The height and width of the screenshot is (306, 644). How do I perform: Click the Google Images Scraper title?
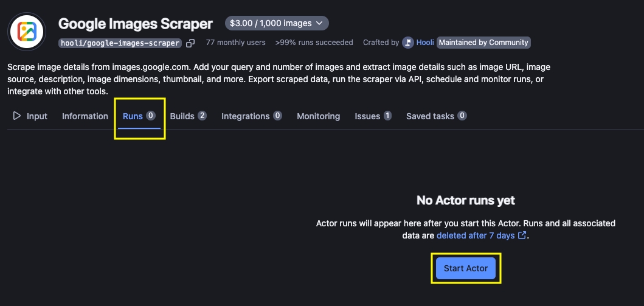click(136, 24)
